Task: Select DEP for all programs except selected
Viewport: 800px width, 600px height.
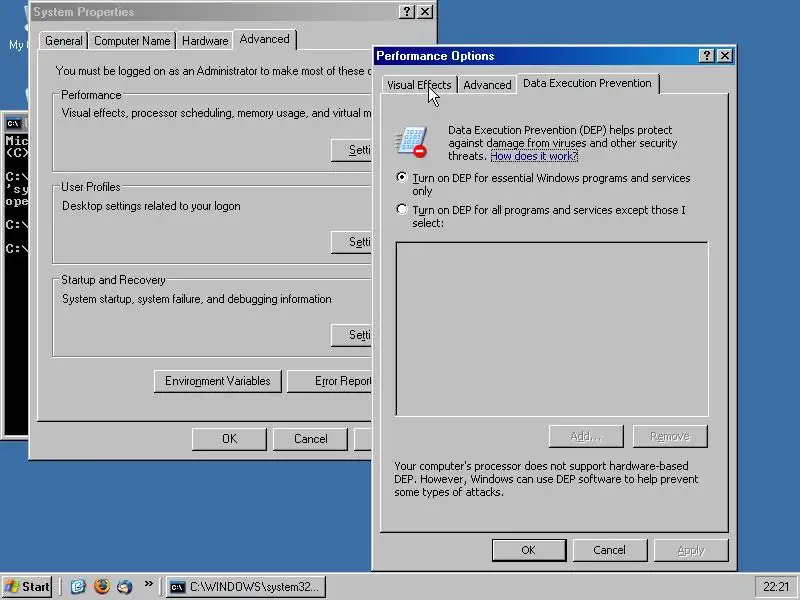Action: pos(402,209)
